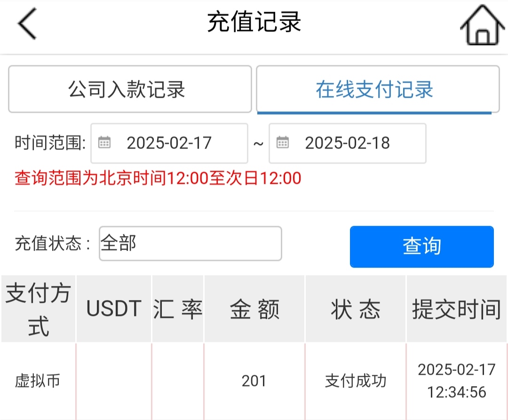Image resolution: width=508 pixels, height=420 pixels.
Task: Tap the back arrow icon
Action: pyautogui.click(x=27, y=24)
